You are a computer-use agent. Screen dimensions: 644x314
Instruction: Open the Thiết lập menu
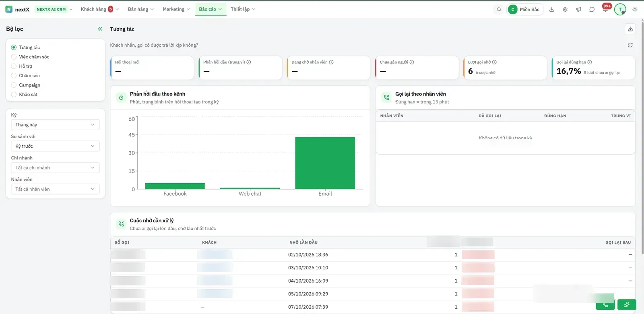tap(243, 9)
